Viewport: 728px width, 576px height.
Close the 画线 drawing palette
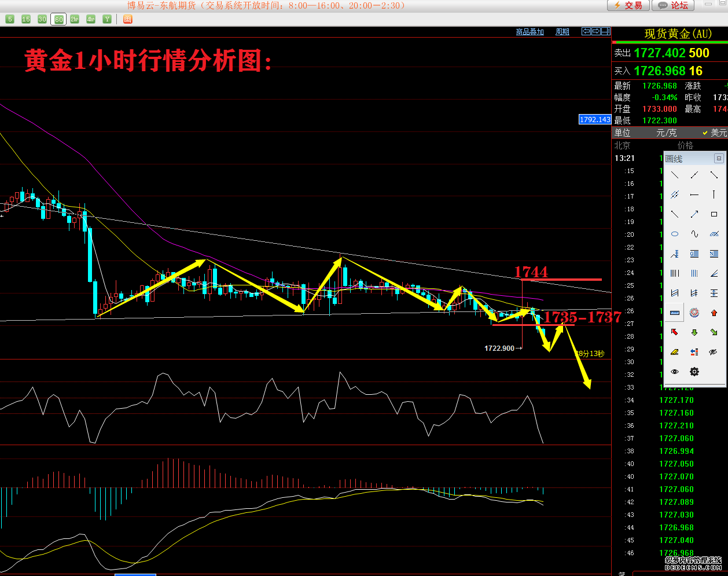pyautogui.click(x=719, y=158)
